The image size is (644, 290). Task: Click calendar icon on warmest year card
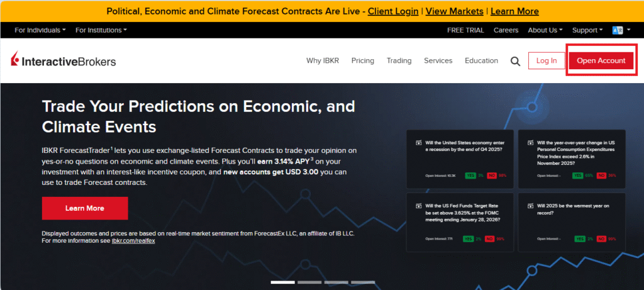point(530,206)
